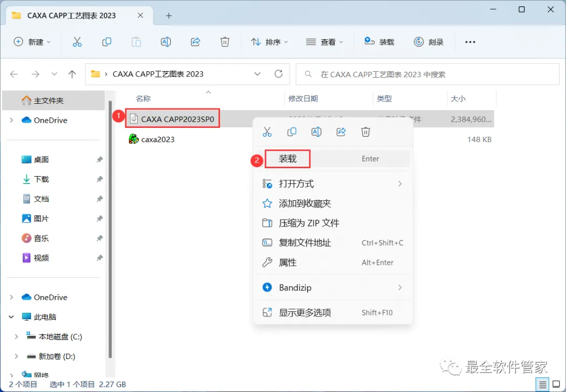Open the 排序 sort dropdown
The width and height of the screenshot is (566, 392).
(x=270, y=42)
